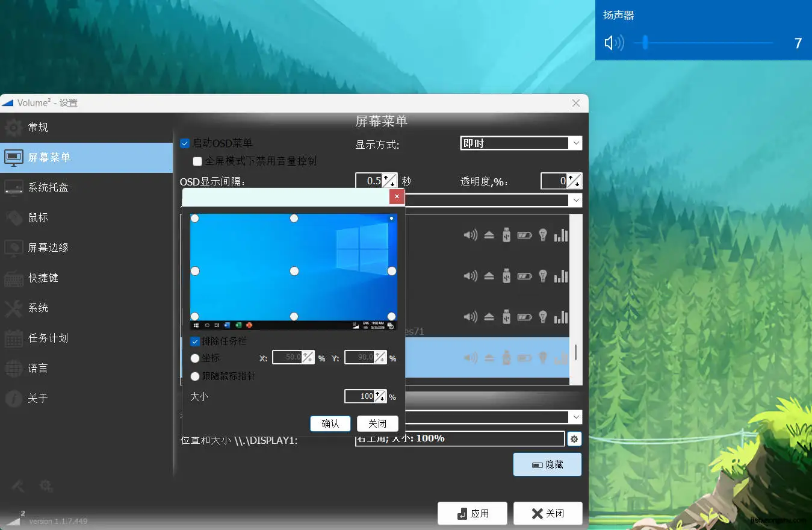Click the X coordinate spinner arrows
812x530 pixels.
tap(308, 357)
